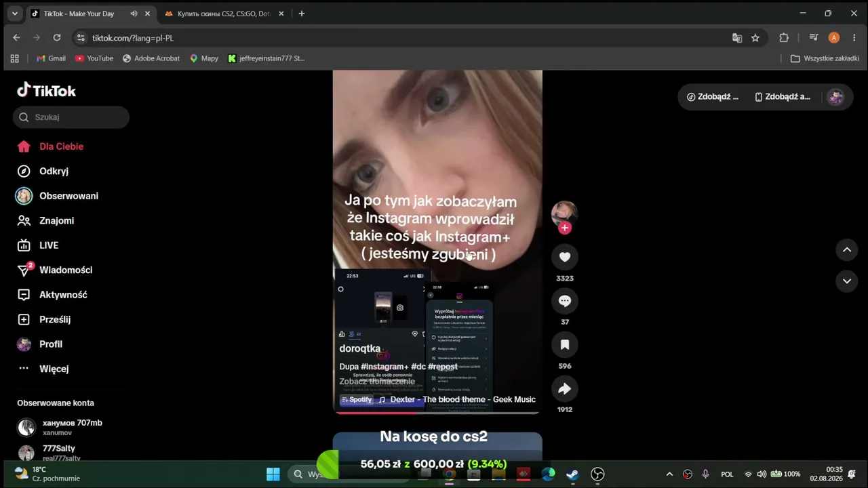The height and width of the screenshot is (488, 868).
Task: Open the TikTok logo home link
Action: click(x=46, y=90)
